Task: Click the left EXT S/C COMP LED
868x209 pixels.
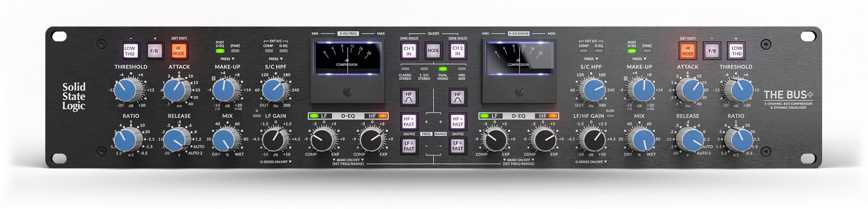Action: 269,51
